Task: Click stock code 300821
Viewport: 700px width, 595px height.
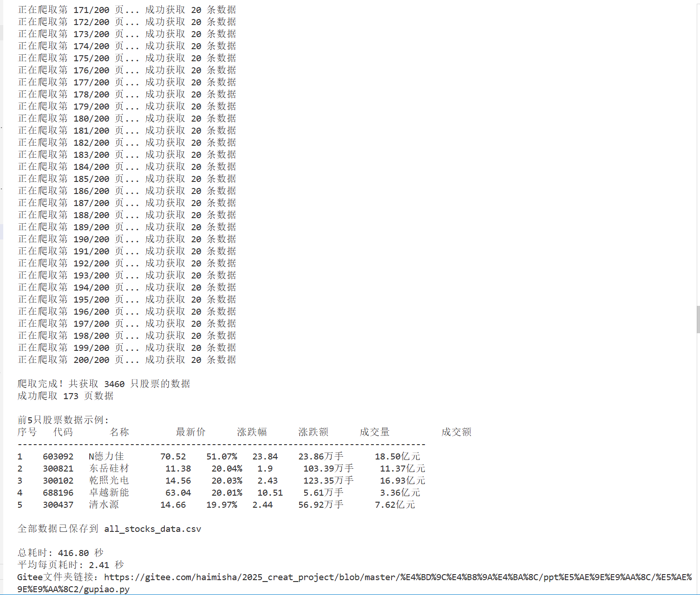Action: pyautogui.click(x=58, y=469)
